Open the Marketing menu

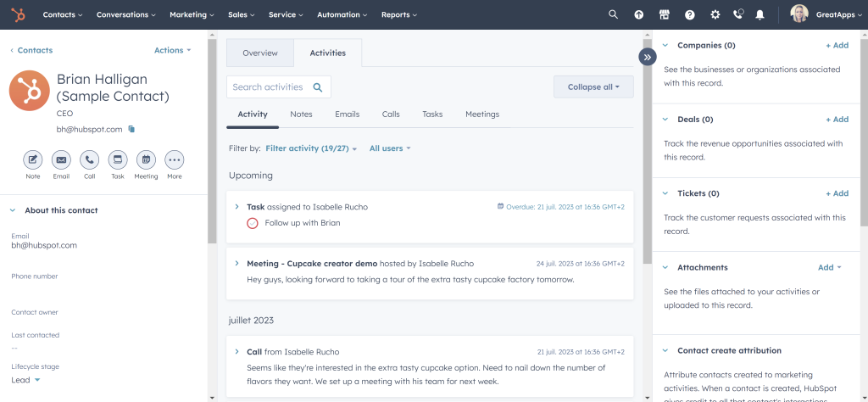tap(192, 15)
